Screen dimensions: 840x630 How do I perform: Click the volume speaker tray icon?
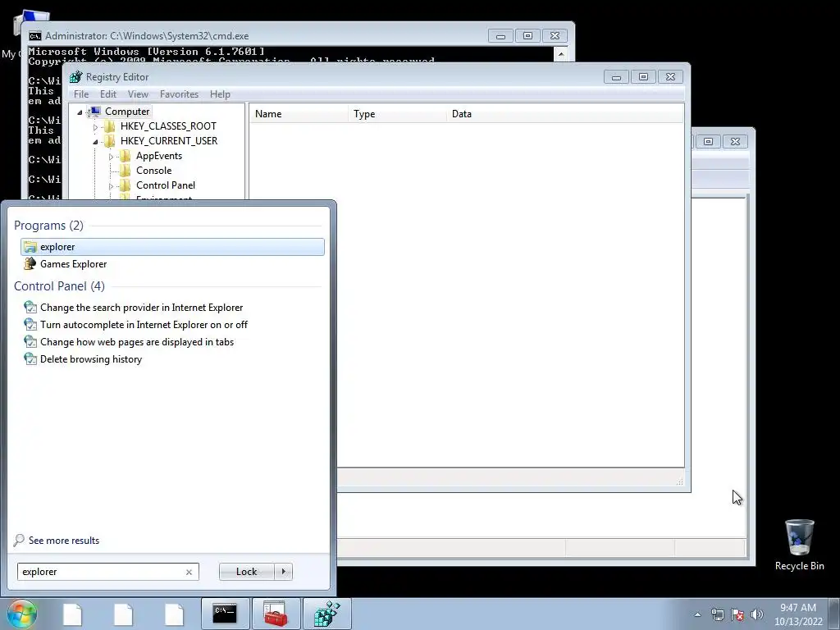[x=757, y=614]
